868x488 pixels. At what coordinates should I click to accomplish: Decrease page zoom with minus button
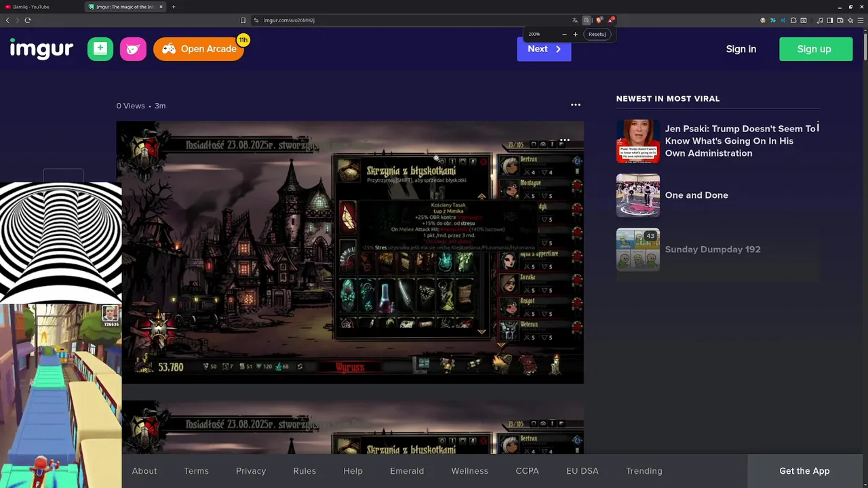(x=564, y=34)
